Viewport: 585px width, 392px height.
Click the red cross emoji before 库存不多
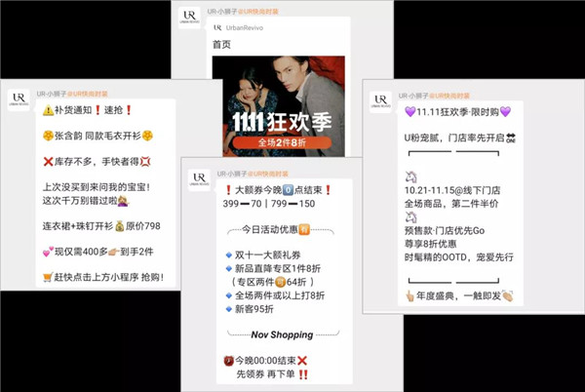(x=48, y=162)
